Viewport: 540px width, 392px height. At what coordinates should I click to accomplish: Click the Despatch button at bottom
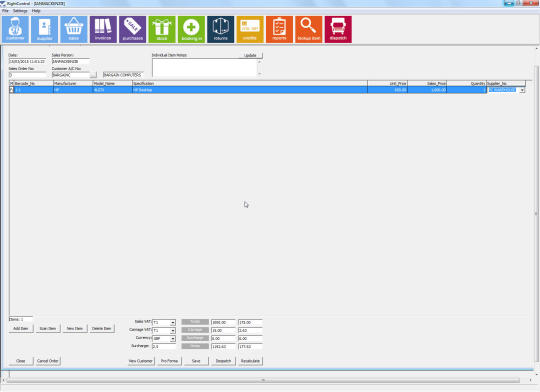tap(224, 361)
